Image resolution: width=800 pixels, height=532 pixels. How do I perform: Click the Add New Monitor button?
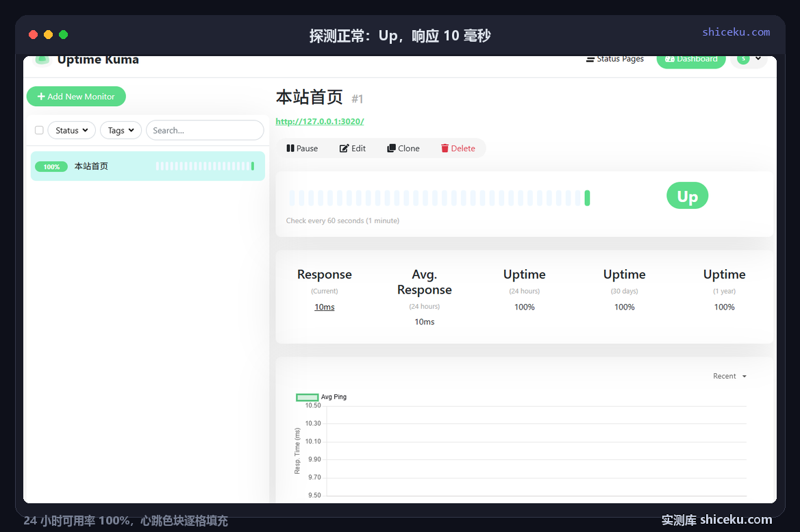click(x=76, y=97)
